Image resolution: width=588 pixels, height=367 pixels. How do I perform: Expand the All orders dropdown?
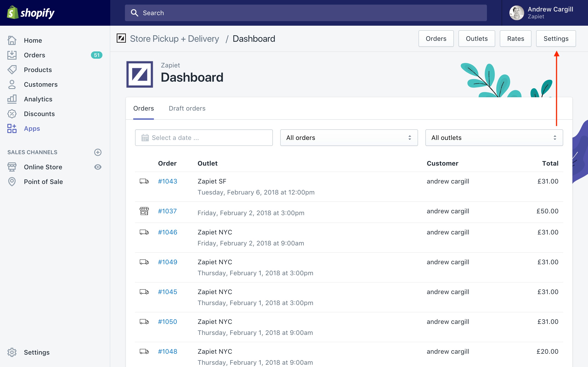[349, 138]
